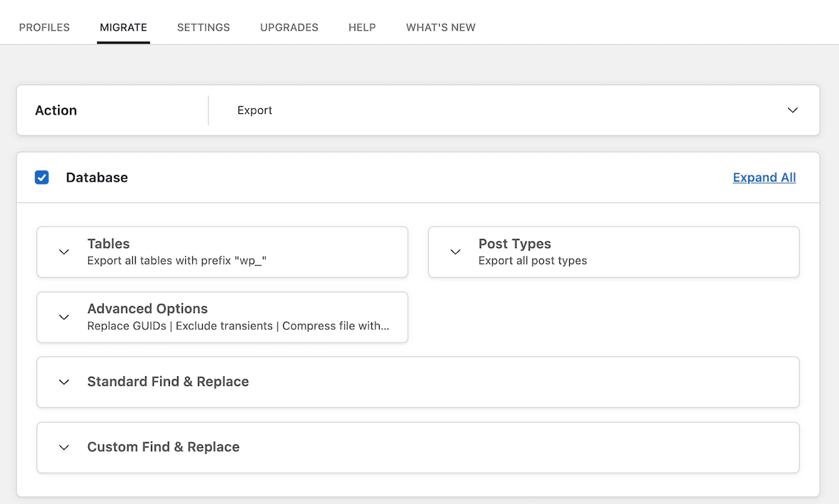Screen dimensions: 839x504
Task: View the Upgrades tab
Action: click(x=289, y=27)
